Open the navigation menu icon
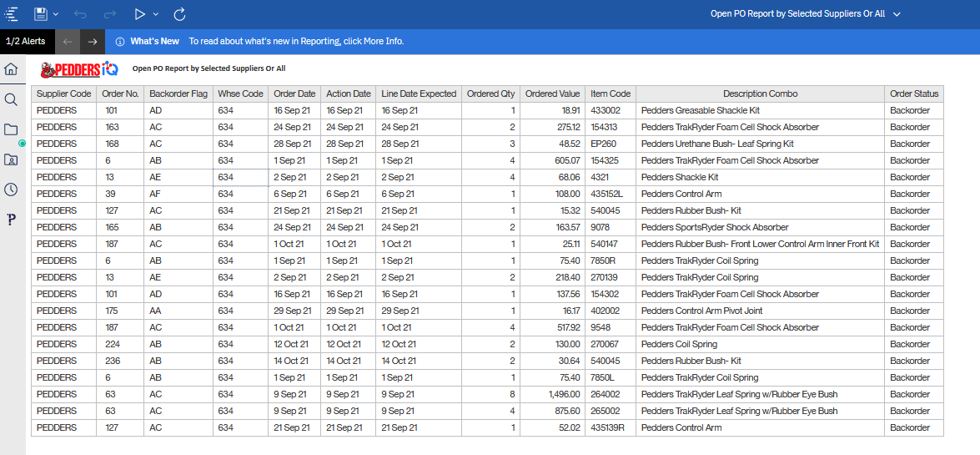This screenshot has height=455, width=980. (12, 13)
